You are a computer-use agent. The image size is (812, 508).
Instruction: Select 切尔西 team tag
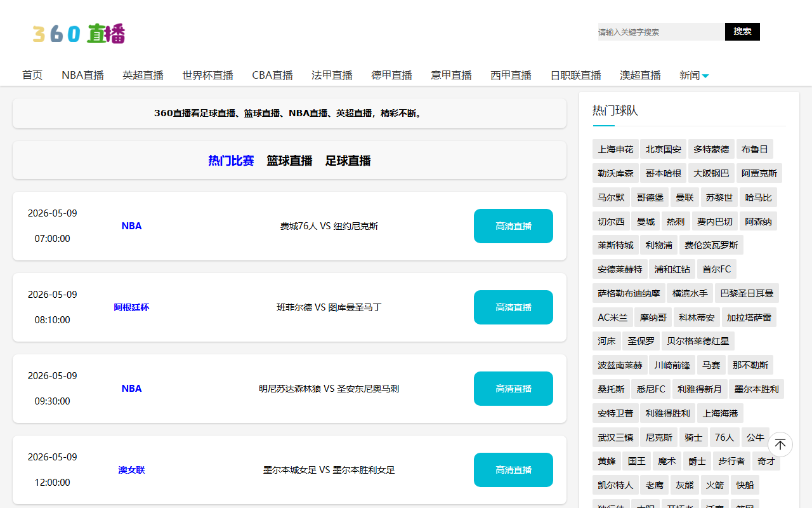click(x=611, y=222)
